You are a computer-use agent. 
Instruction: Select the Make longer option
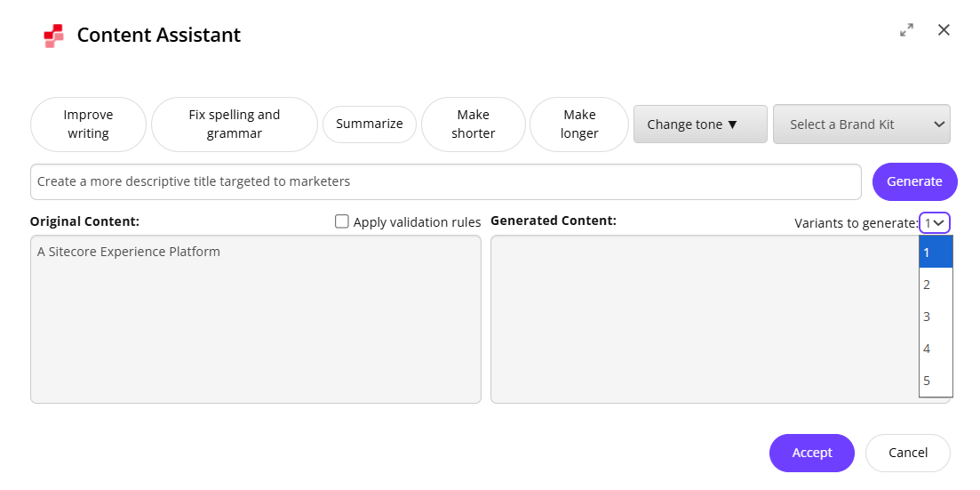coord(579,124)
